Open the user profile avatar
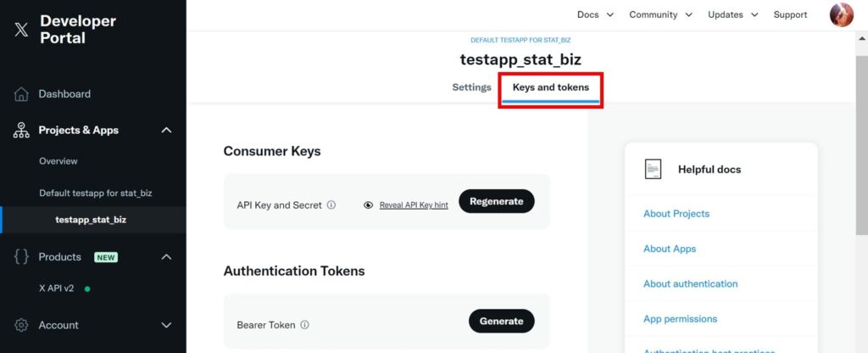Image resolution: width=868 pixels, height=353 pixels. coord(841,14)
